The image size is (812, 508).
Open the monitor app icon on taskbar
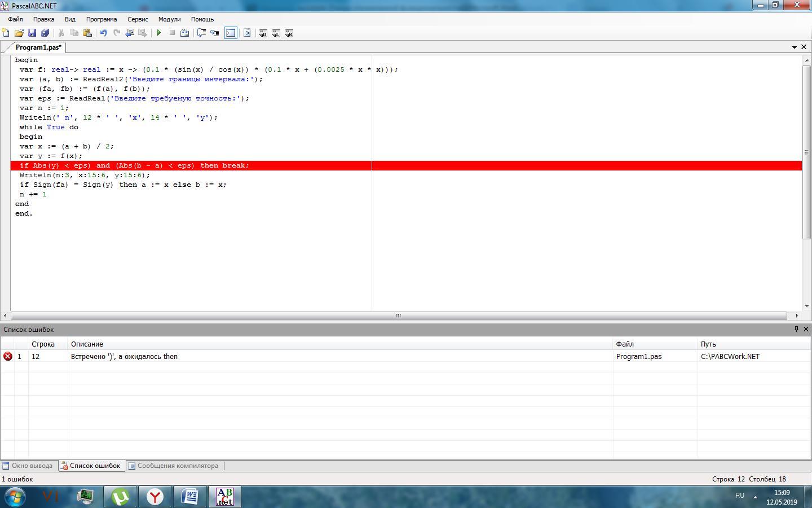click(x=85, y=497)
